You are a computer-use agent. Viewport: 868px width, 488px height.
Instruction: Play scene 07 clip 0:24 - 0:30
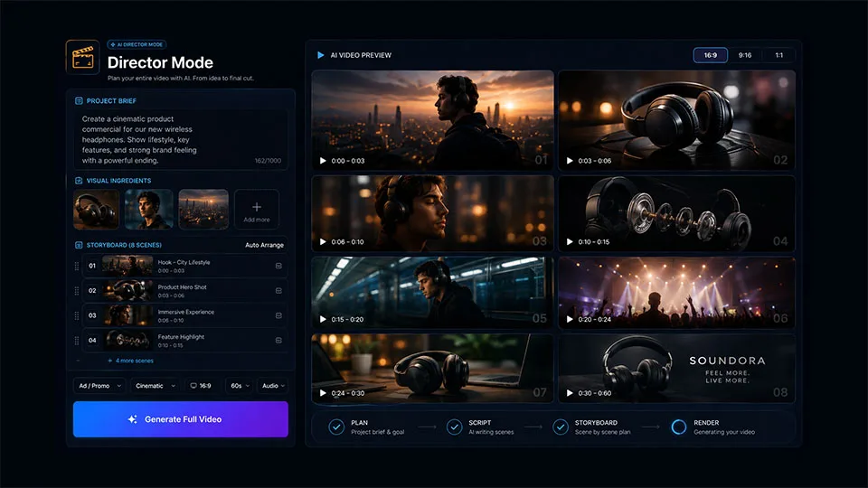pyautogui.click(x=323, y=393)
